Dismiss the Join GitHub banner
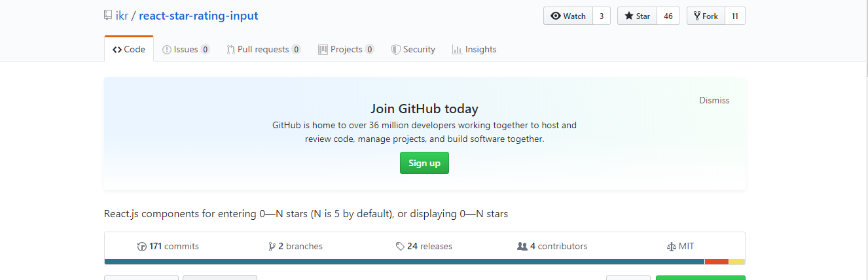868x280 pixels. (714, 100)
